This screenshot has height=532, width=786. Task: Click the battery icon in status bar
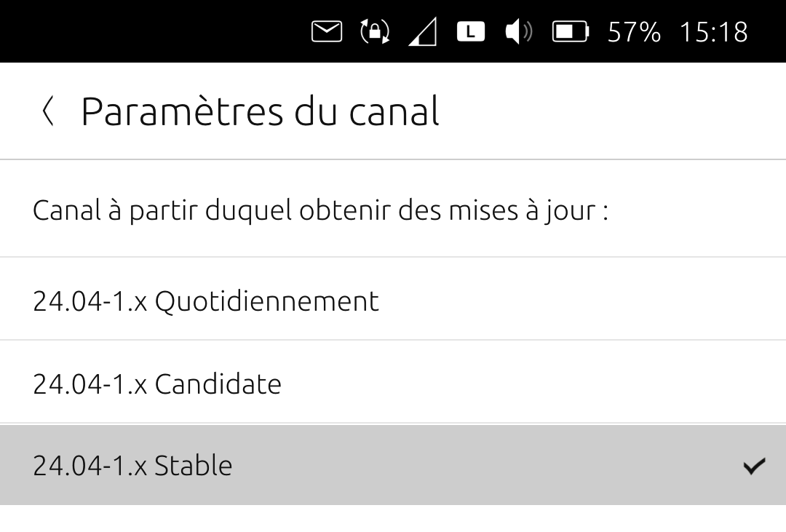570,32
